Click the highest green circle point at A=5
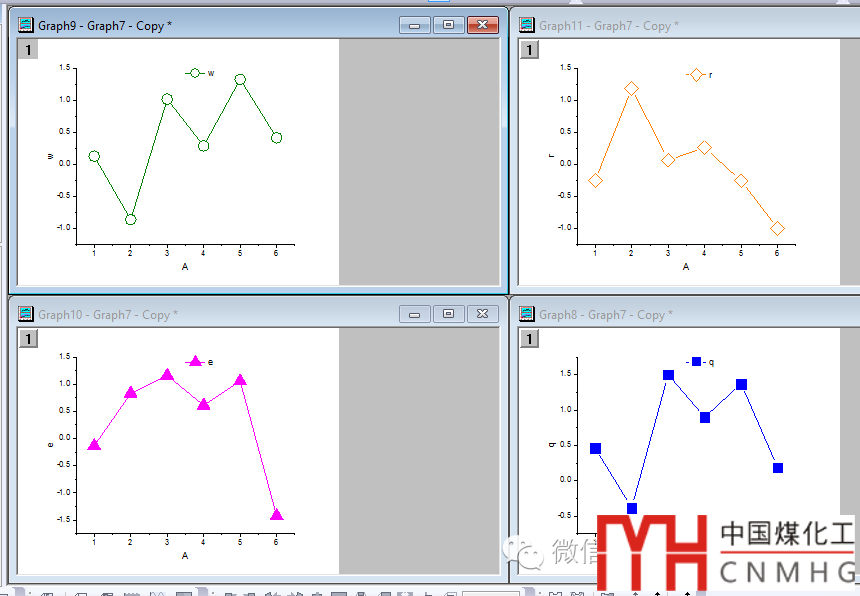860x596 pixels. tap(240, 80)
